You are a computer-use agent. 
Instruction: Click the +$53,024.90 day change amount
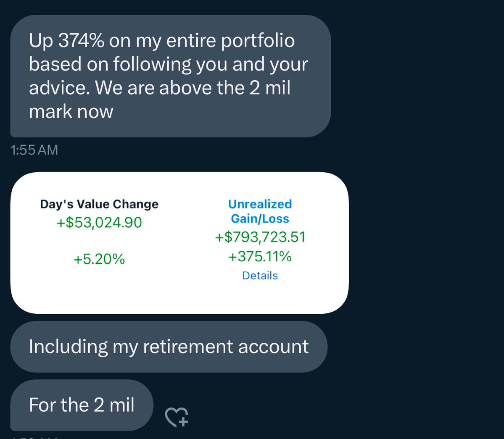(99, 223)
